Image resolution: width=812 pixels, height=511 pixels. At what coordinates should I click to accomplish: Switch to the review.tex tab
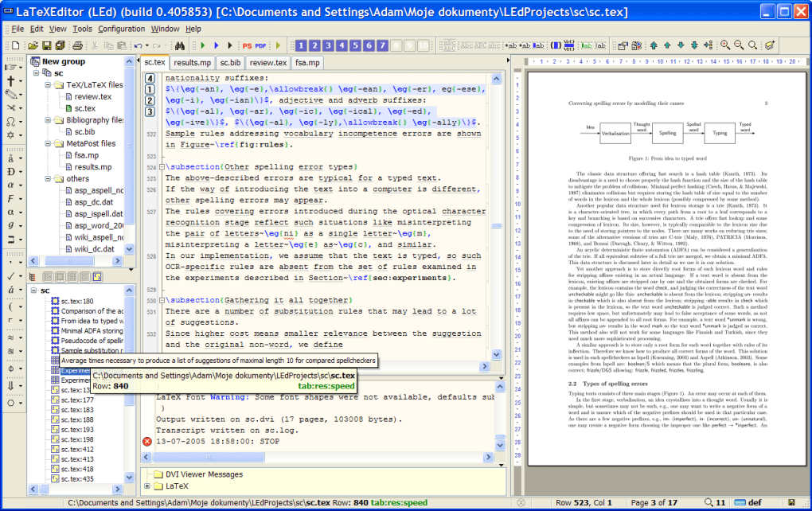coord(267,63)
